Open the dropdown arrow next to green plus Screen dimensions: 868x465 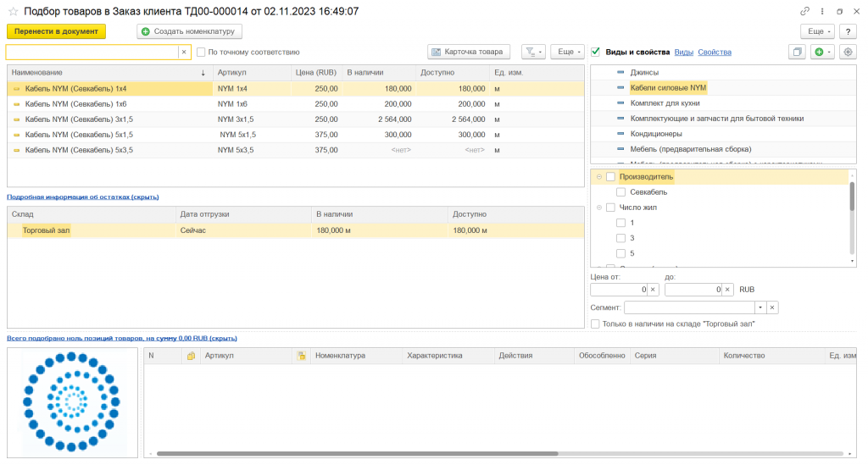click(x=829, y=52)
